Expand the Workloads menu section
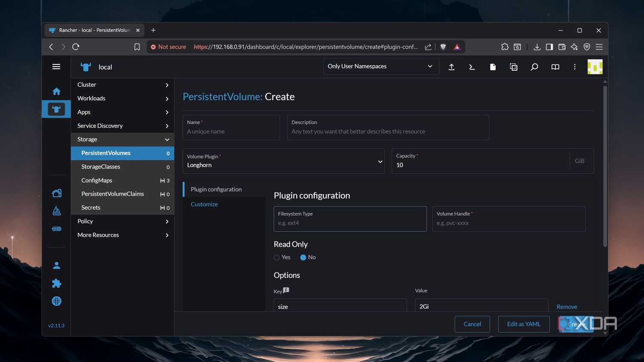This screenshot has width=644, height=362. pos(122,98)
